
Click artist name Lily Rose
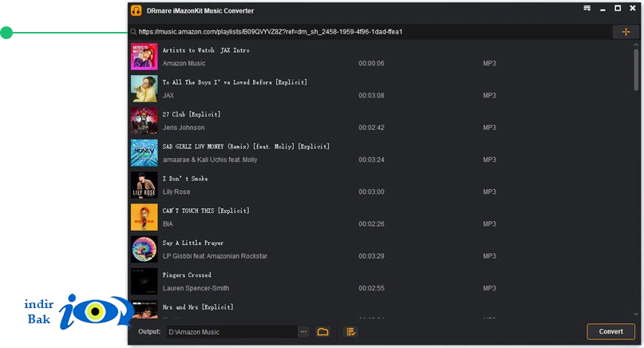(x=176, y=192)
